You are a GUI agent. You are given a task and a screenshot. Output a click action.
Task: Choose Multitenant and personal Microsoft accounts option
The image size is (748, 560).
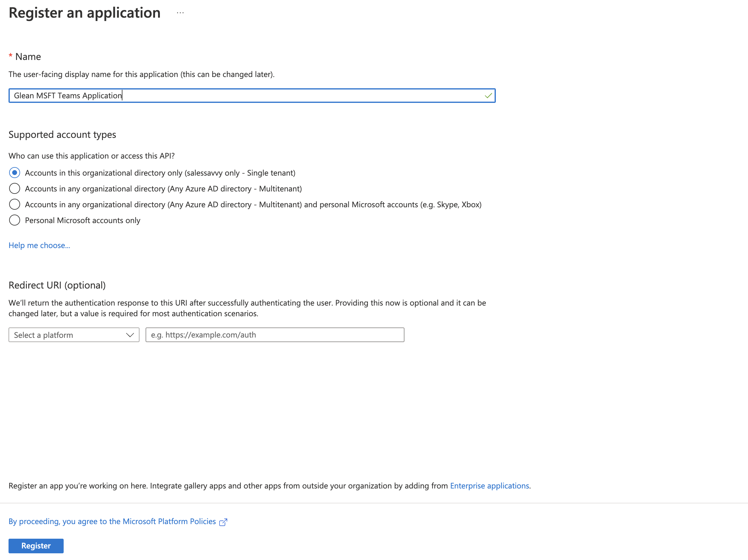tap(15, 205)
